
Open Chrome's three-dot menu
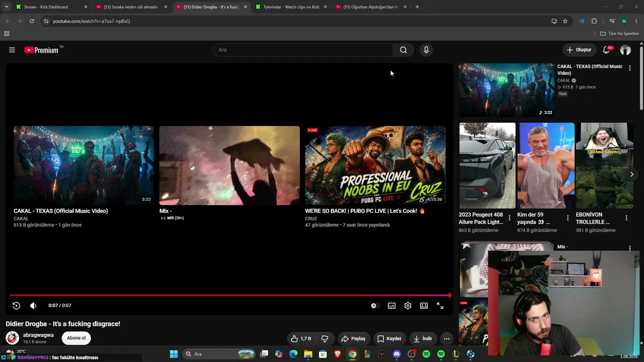[x=636, y=21]
